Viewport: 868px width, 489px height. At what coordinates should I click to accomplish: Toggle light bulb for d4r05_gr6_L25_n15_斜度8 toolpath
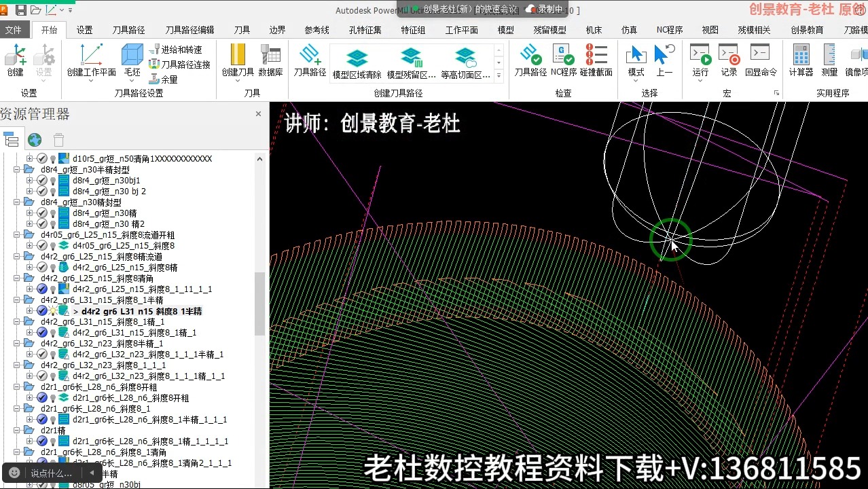52,246
